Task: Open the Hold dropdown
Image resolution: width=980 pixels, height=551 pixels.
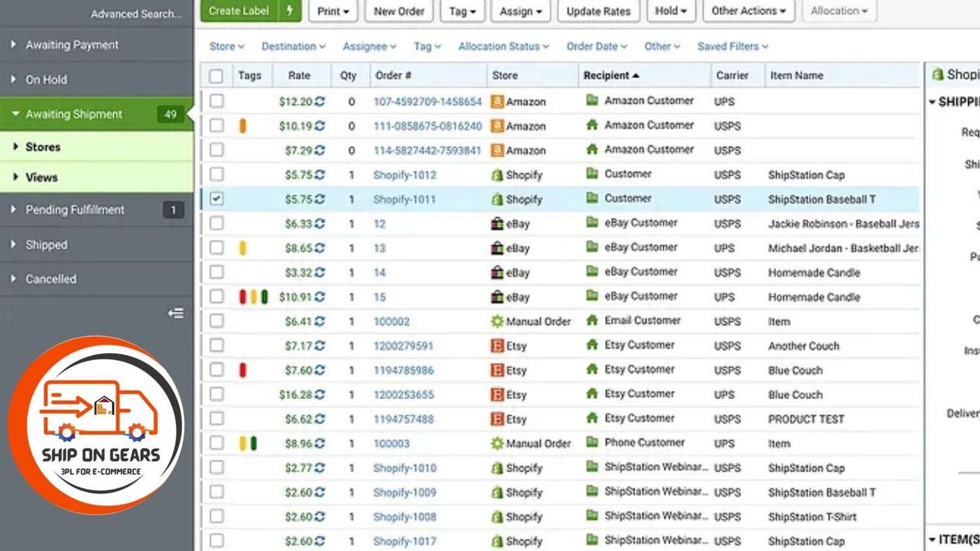Action: click(x=671, y=11)
